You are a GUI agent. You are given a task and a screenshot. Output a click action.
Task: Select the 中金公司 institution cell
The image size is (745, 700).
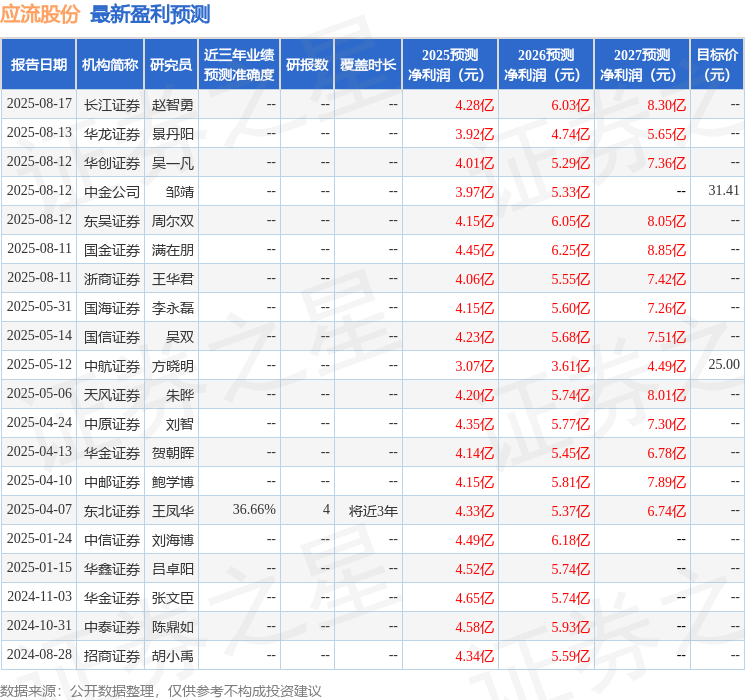[x=112, y=192]
